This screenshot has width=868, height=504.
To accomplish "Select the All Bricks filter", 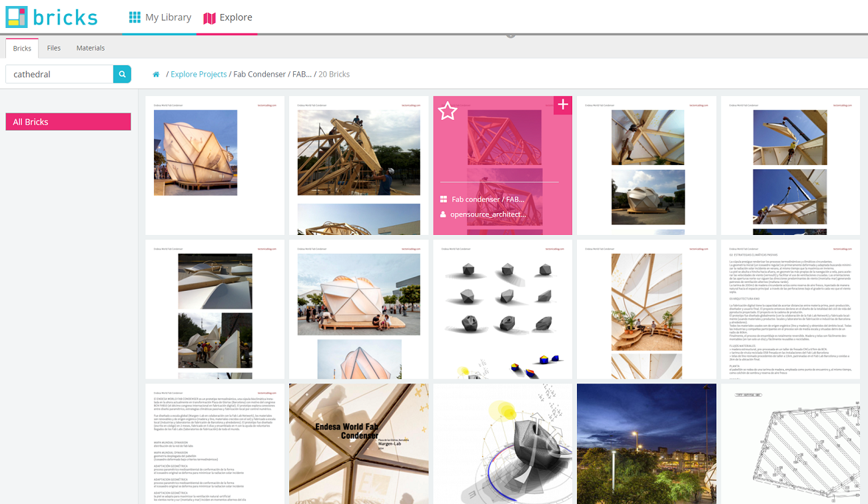I will pos(68,122).
